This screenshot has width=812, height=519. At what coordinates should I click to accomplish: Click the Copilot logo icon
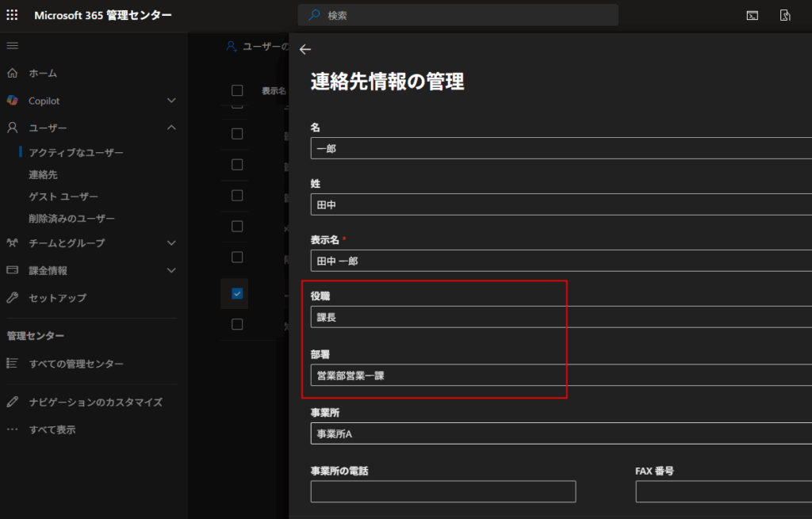13,101
